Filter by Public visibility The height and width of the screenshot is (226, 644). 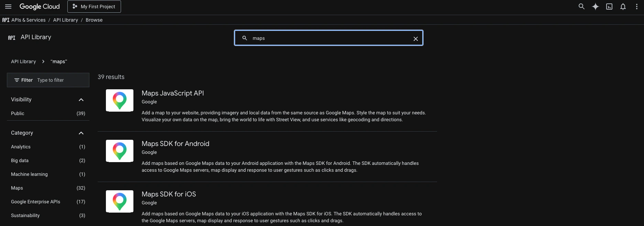tap(48, 113)
